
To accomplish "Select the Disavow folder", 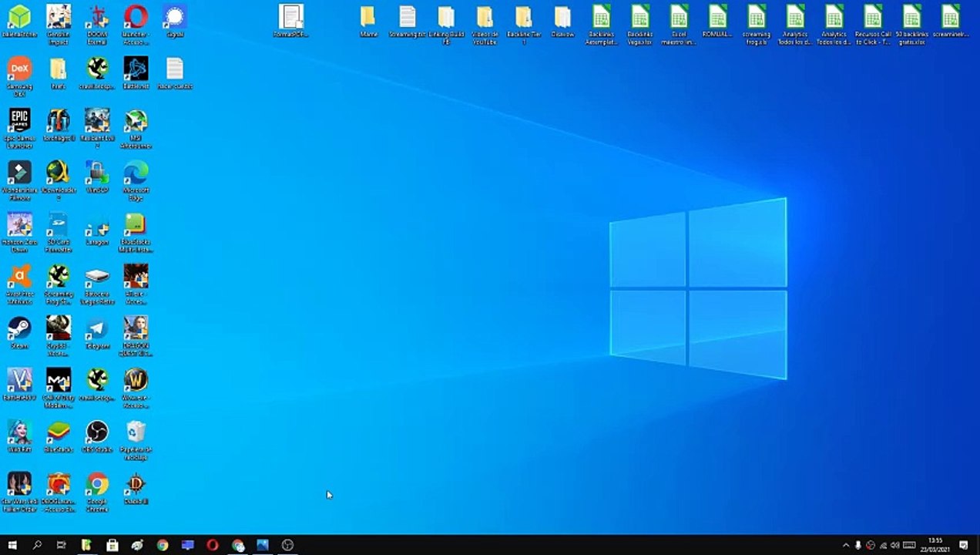I will (x=562, y=21).
